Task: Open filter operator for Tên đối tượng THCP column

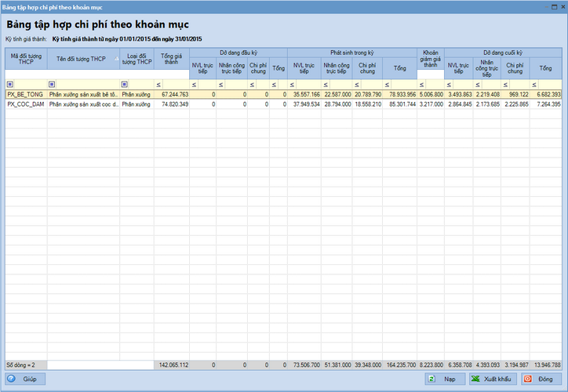Action: pyautogui.click(x=52, y=85)
